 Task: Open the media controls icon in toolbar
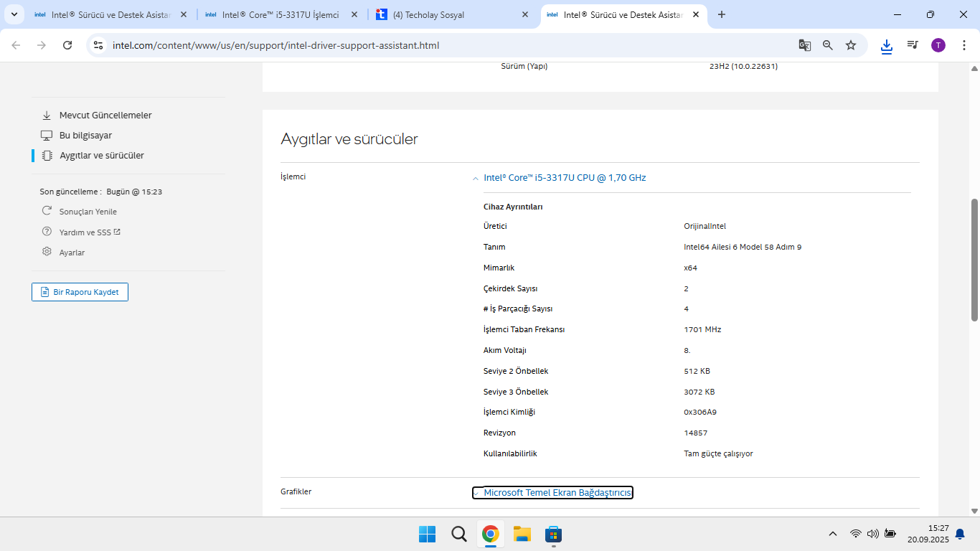coord(913,45)
